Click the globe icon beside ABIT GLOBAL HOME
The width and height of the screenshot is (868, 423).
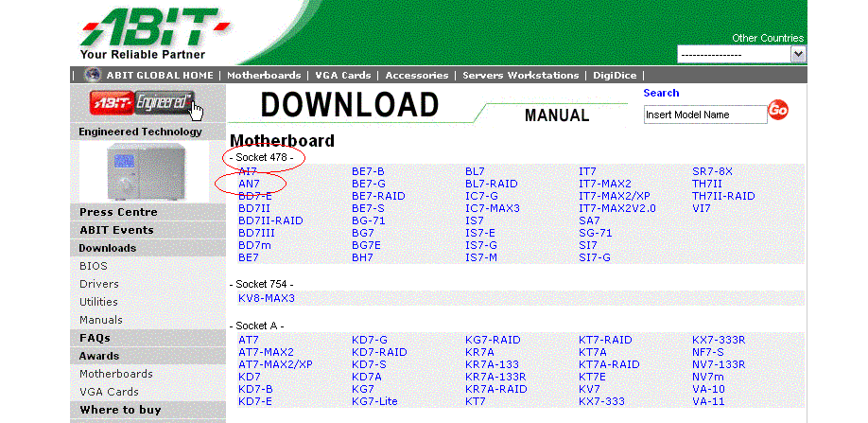tap(93, 75)
